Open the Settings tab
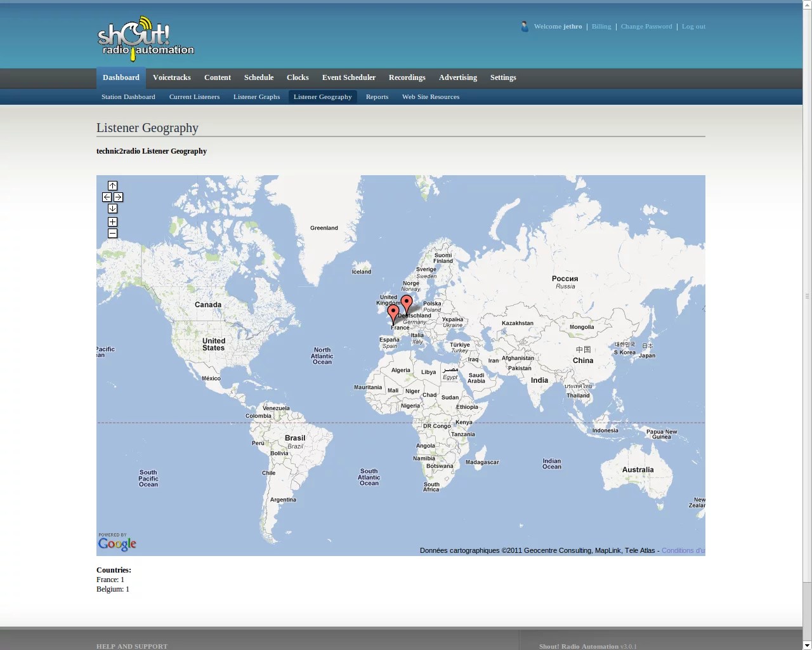 pos(502,77)
